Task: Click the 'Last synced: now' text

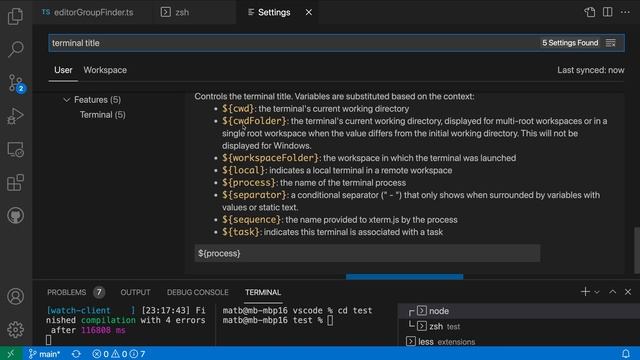Action: coord(591,70)
